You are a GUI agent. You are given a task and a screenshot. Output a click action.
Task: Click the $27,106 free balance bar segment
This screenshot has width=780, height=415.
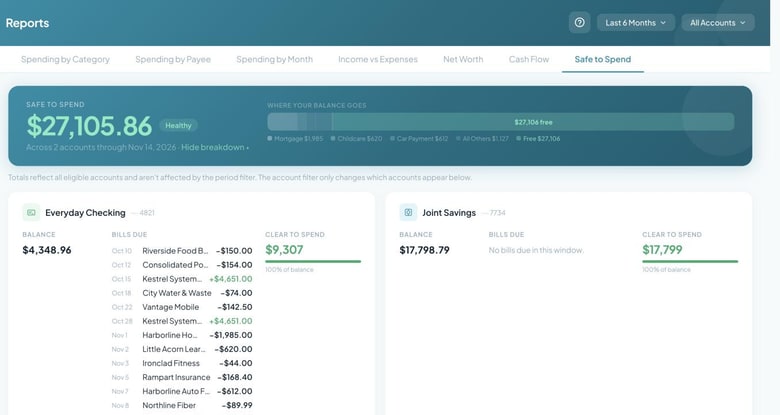pyautogui.click(x=533, y=122)
